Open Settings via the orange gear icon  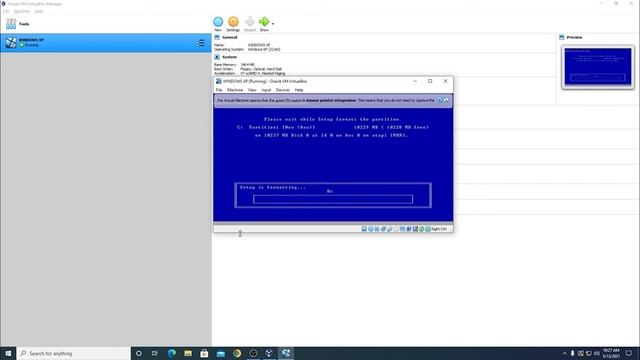coord(233,22)
